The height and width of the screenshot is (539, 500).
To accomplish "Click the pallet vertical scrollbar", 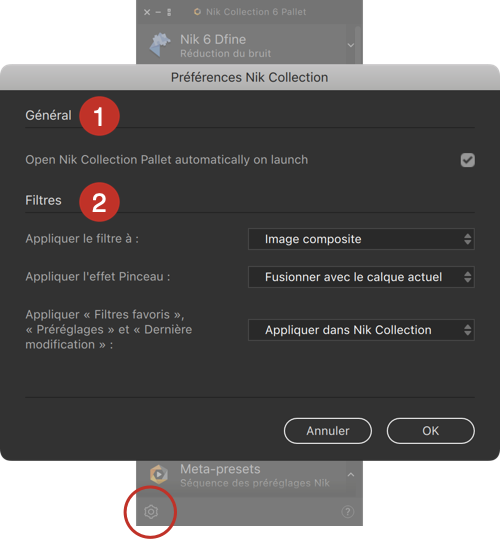I will click(x=358, y=45).
